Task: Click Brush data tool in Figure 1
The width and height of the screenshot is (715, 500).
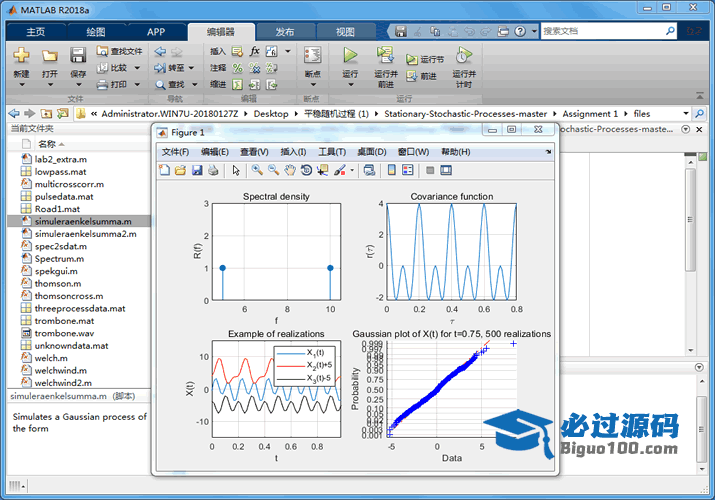Action: pos(340,170)
